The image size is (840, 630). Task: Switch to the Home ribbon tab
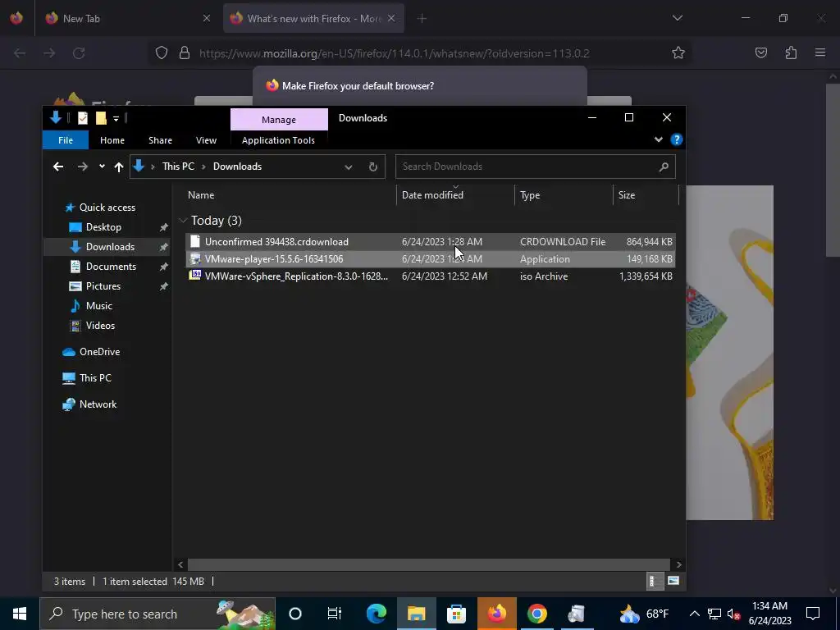[x=112, y=140]
